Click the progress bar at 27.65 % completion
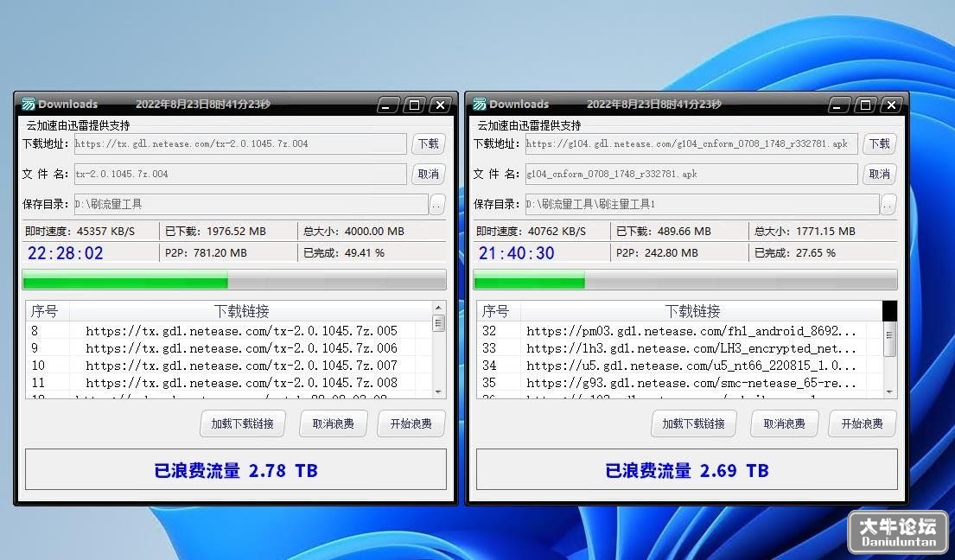The height and width of the screenshot is (560, 955). coord(685,280)
